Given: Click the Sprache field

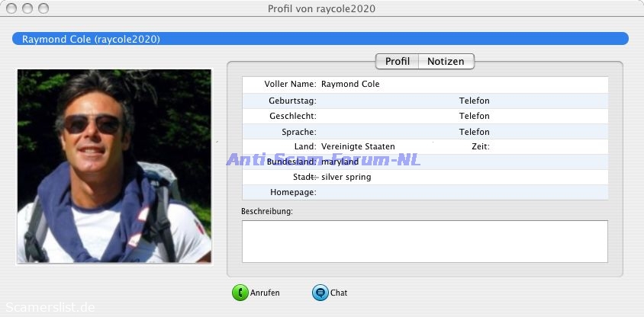Looking at the screenshot, I should click(x=382, y=132).
